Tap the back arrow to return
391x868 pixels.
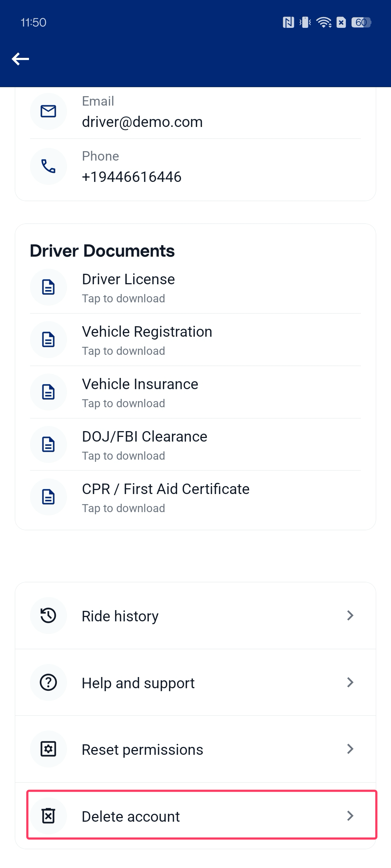click(x=20, y=58)
